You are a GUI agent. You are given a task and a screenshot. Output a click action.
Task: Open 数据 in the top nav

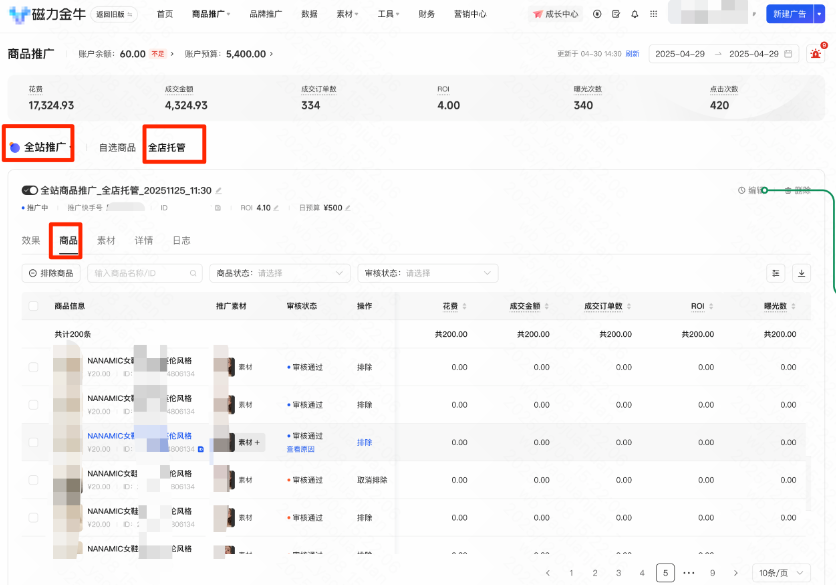pyautogui.click(x=309, y=14)
